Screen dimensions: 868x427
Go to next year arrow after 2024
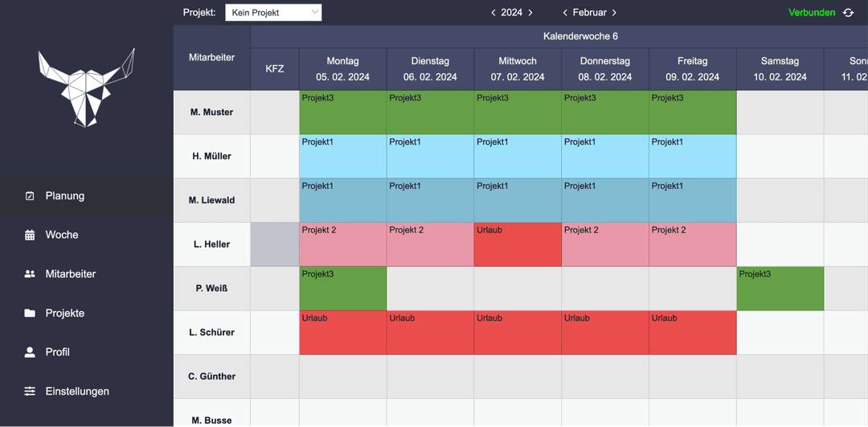pos(530,13)
